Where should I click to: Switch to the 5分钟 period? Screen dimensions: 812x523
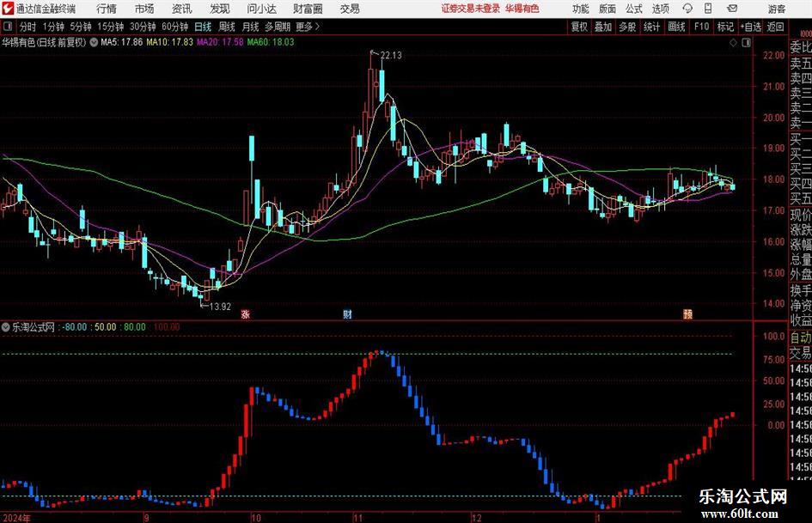81,27
